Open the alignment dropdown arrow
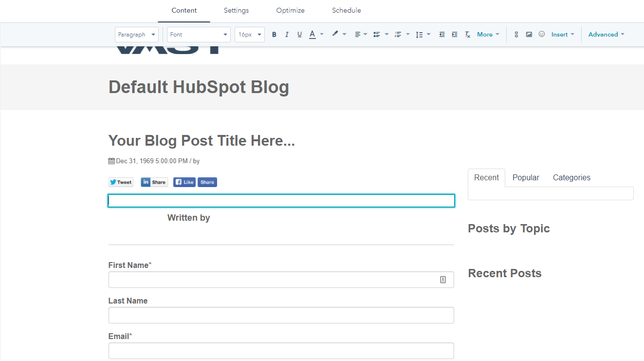Viewport: 644px width, 361px height. pyautogui.click(x=366, y=35)
